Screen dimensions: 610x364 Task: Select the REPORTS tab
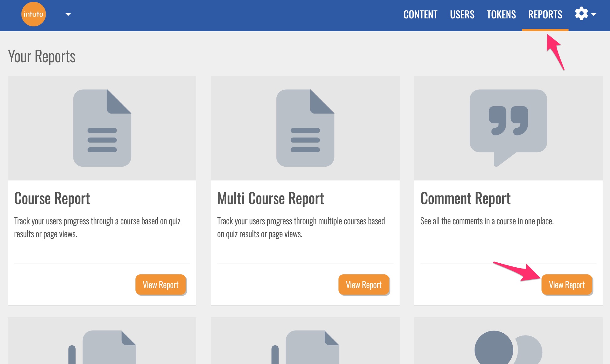click(x=545, y=14)
